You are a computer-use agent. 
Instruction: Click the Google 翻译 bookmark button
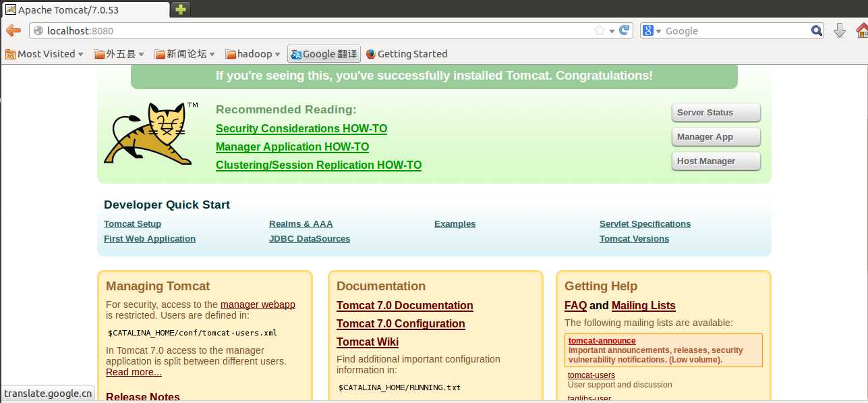[324, 54]
